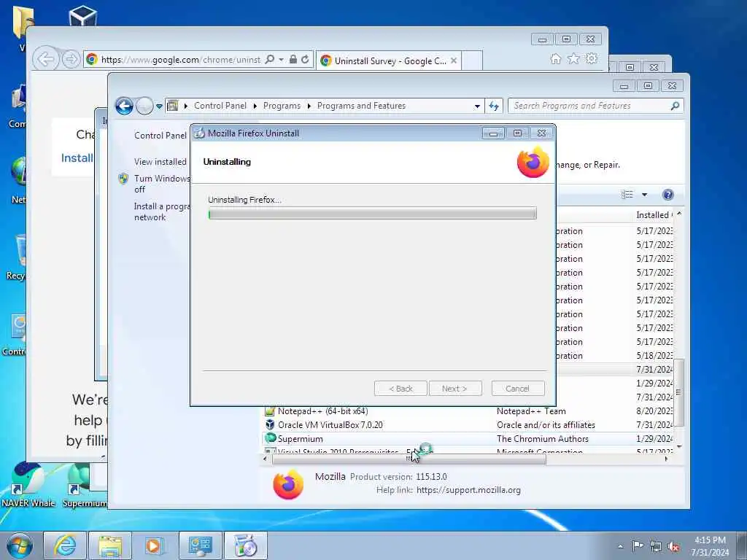
Task: Open IE Tools gear icon
Action: (592, 58)
